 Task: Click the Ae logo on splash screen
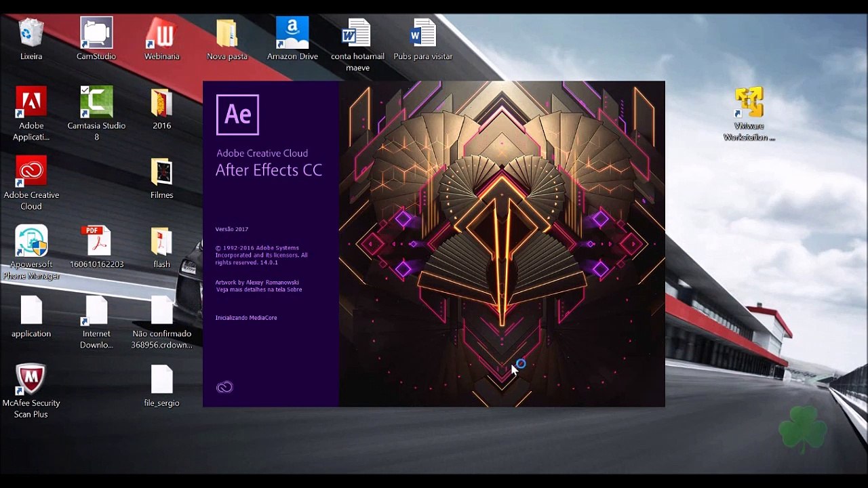coord(237,115)
